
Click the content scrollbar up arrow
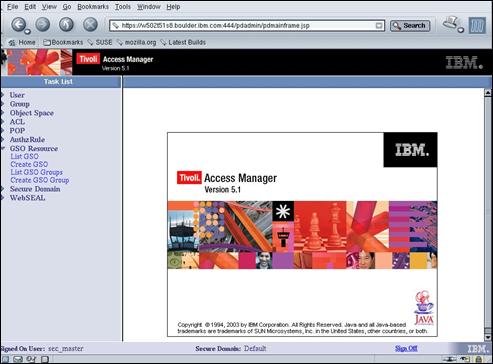pyautogui.click(x=488, y=93)
